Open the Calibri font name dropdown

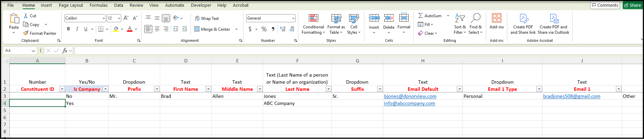click(104, 18)
